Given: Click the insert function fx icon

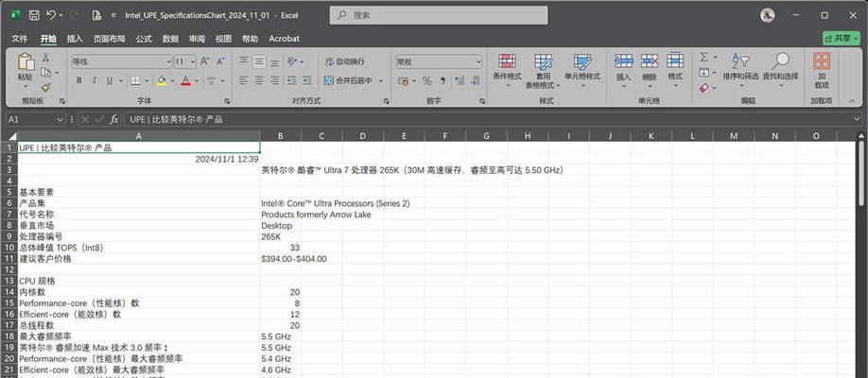Looking at the screenshot, I should (x=113, y=119).
